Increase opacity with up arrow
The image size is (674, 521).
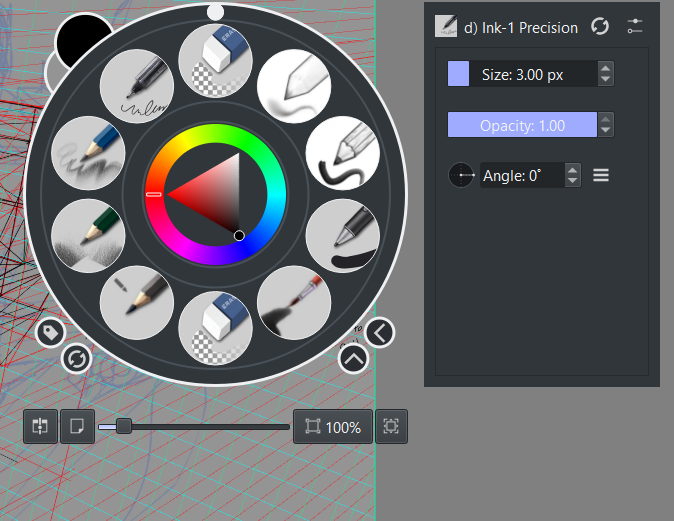606,120
